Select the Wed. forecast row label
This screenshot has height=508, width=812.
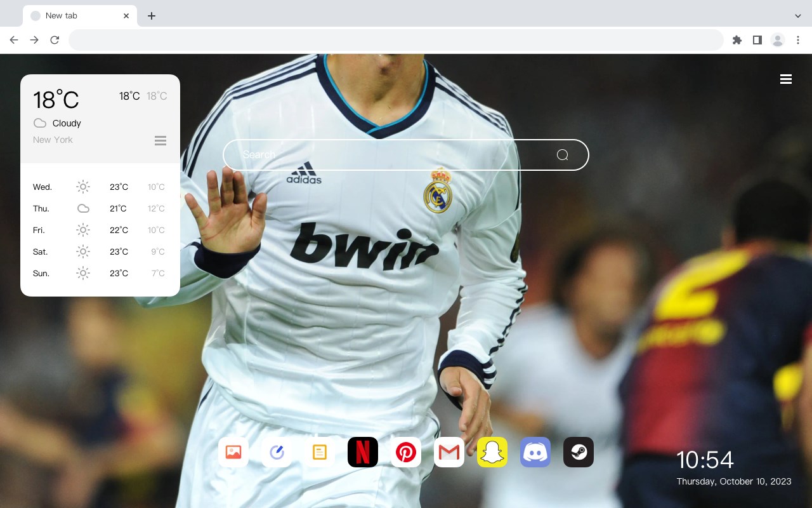pos(43,187)
